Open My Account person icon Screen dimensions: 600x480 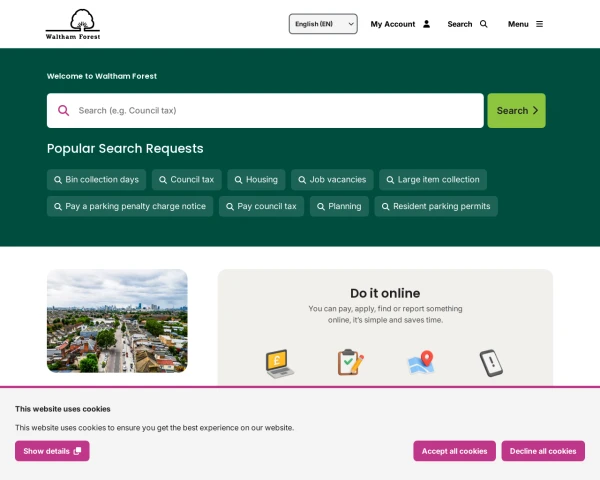[426, 24]
